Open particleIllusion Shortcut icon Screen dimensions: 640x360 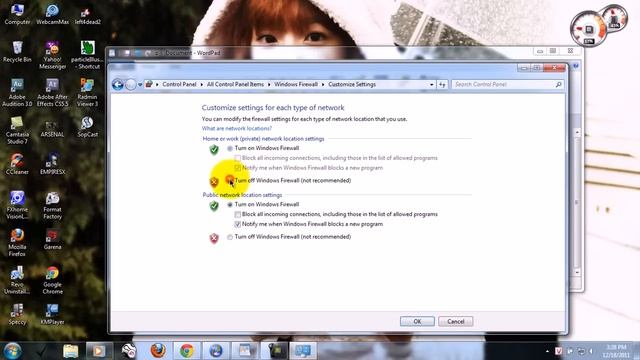87,55
